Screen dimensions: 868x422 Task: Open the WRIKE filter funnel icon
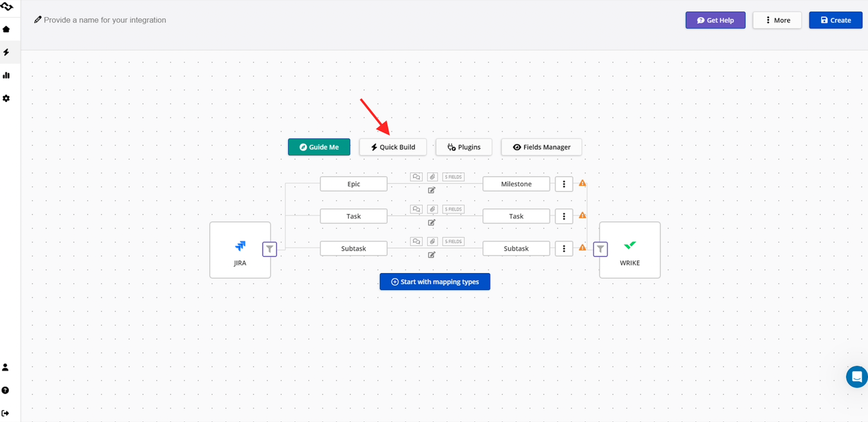click(600, 249)
